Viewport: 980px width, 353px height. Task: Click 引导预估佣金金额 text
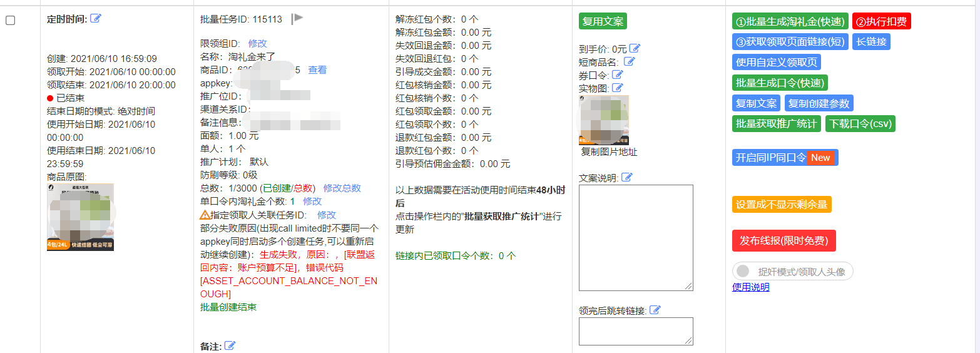pyautogui.click(x=453, y=164)
